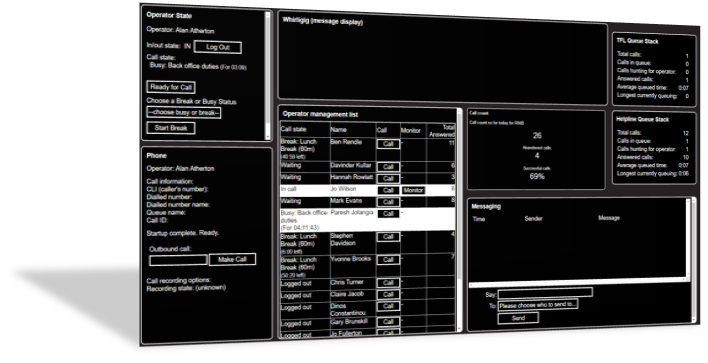Click the Make Call button
Viewport: 708px width, 363px height.
click(x=233, y=259)
